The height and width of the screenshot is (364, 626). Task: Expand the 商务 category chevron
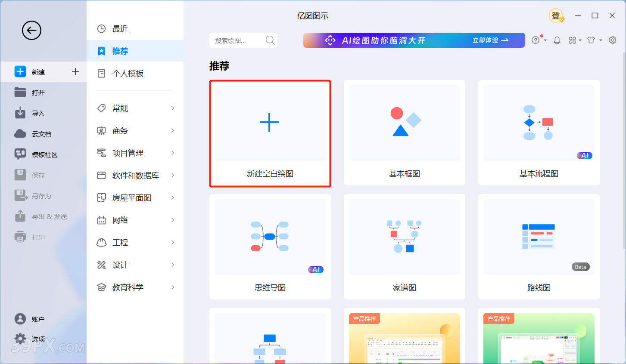173,130
